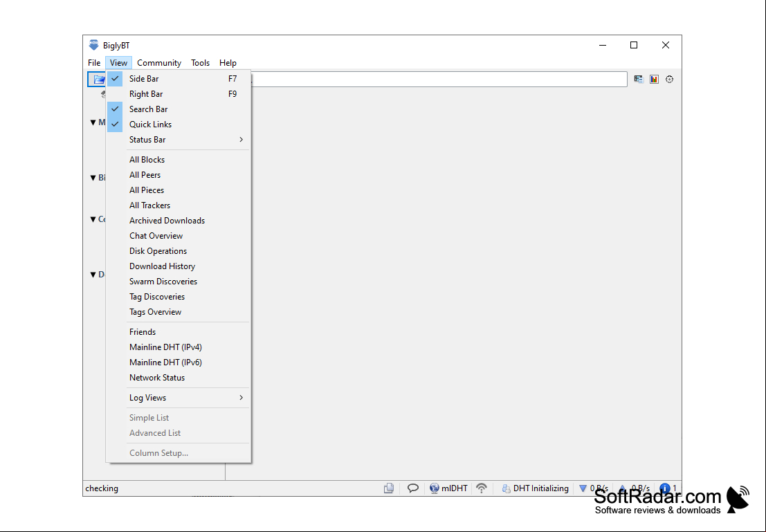Select All Pieces
The height and width of the screenshot is (532, 766).
coord(179,190)
